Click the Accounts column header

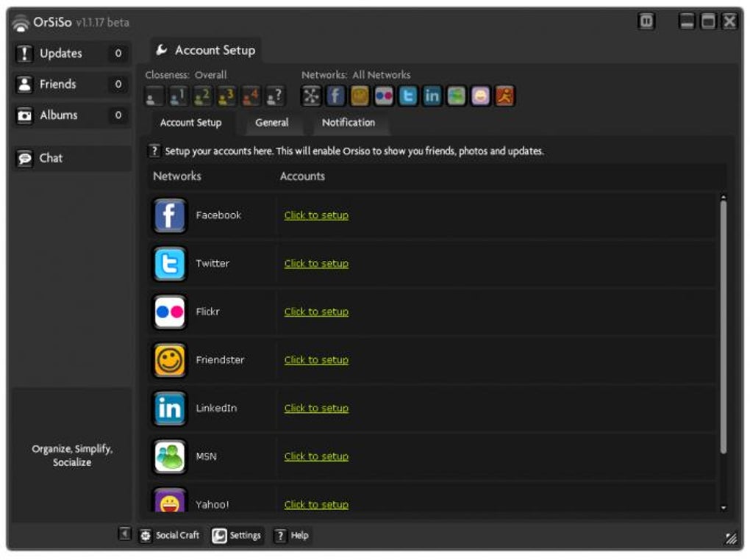click(x=302, y=176)
